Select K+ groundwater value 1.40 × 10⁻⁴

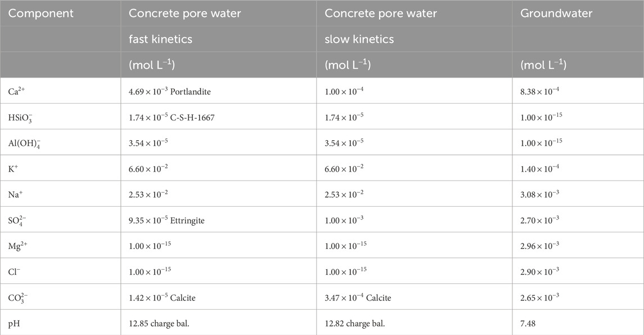(x=539, y=168)
